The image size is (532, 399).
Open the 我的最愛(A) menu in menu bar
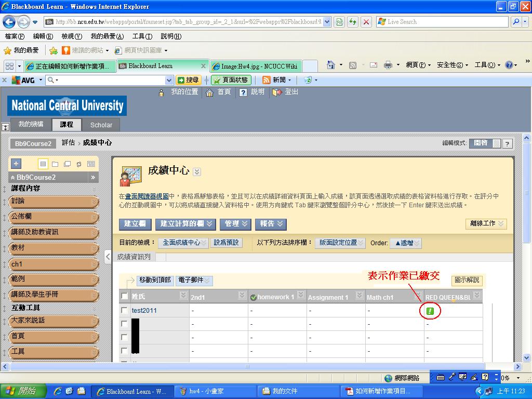tap(107, 36)
